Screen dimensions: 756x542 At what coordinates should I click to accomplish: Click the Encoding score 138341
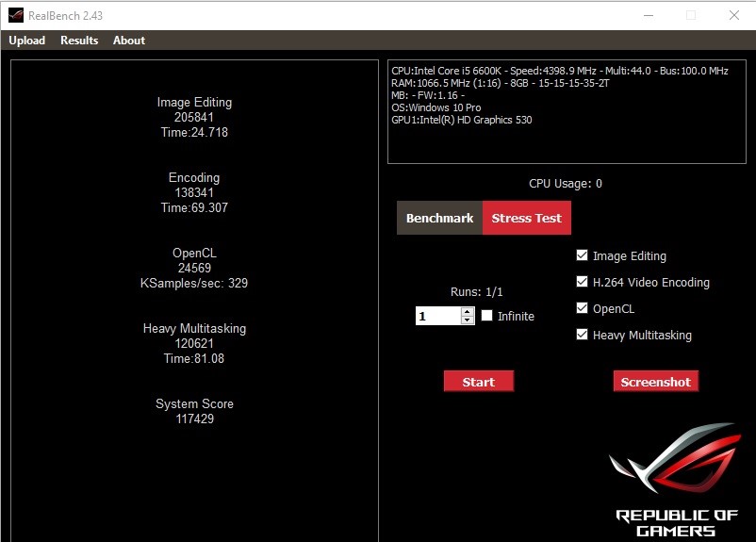click(x=194, y=193)
